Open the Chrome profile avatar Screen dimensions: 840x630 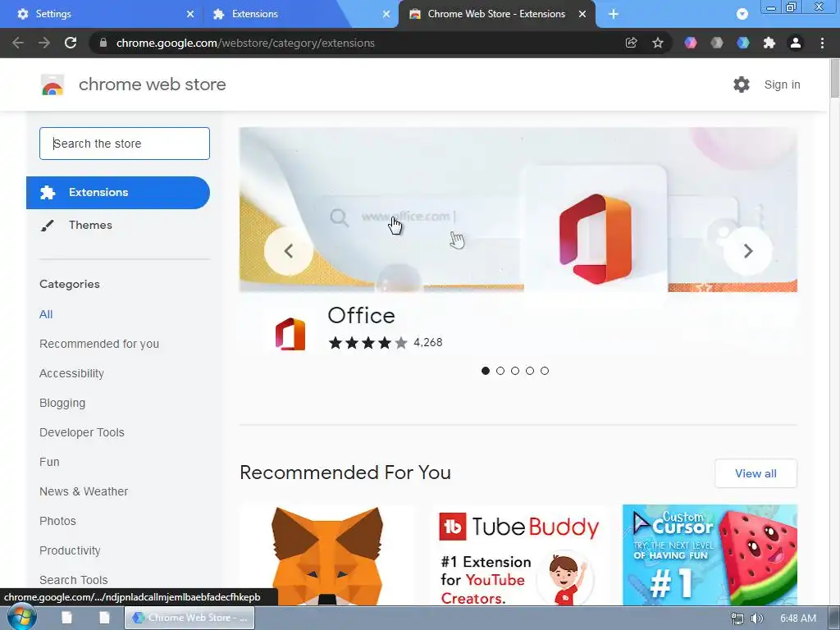pos(796,43)
